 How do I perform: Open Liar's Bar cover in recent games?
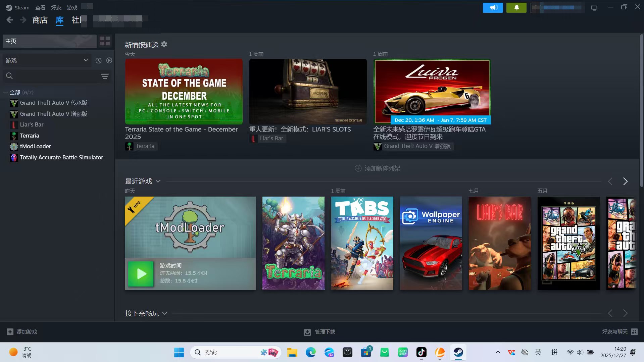coord(500,243)
